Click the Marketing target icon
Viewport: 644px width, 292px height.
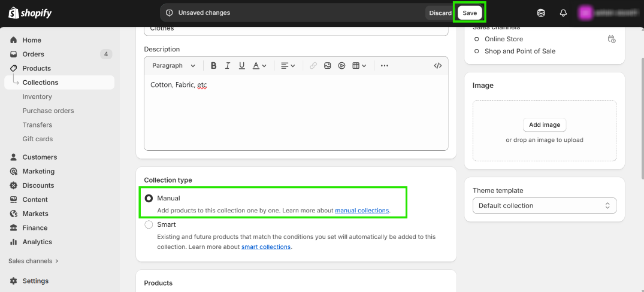[14, 171]
